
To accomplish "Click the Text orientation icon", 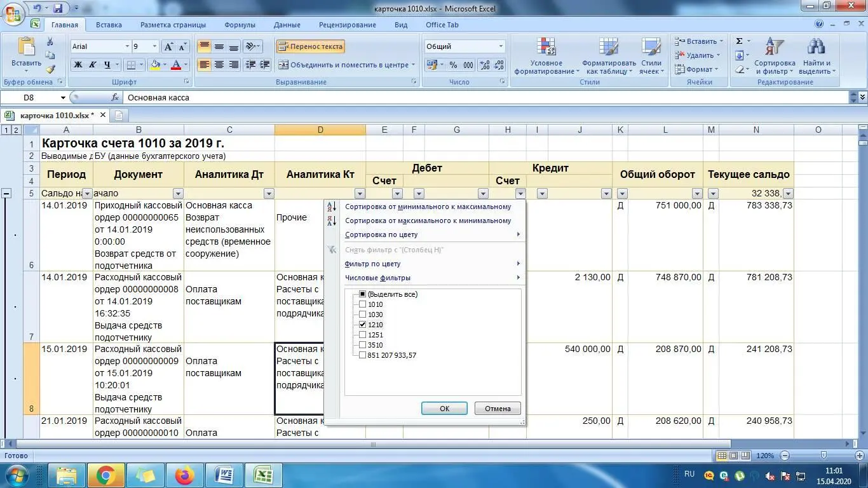I will [x=251, y=46].
